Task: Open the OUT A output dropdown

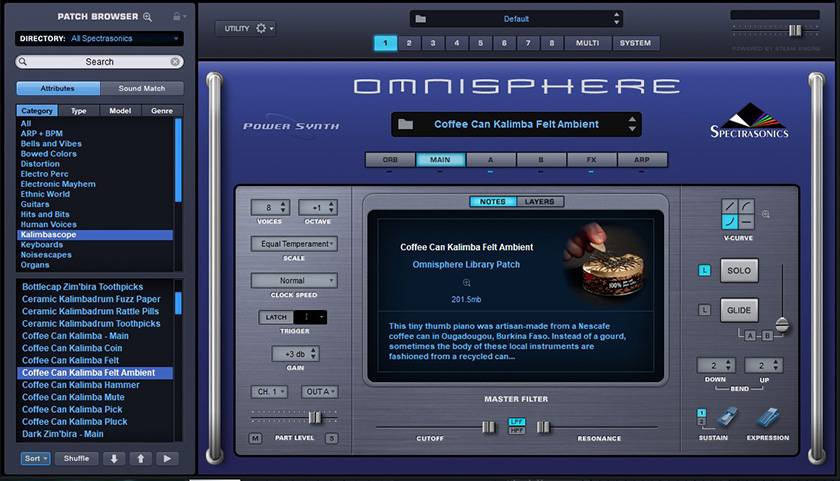Action: (320, 392)
